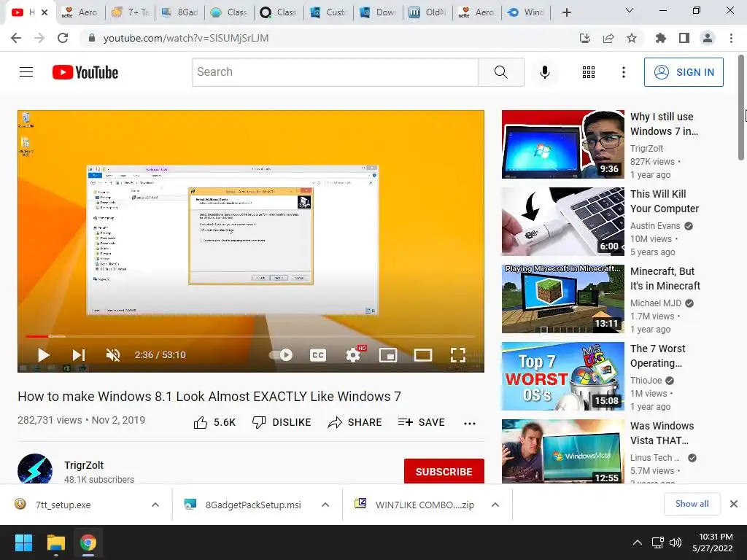Open 'This Will Kill Your Computer' thumbnail
Image resolution: width=747 pixels, height=560 pixels.
coord(562,222)
